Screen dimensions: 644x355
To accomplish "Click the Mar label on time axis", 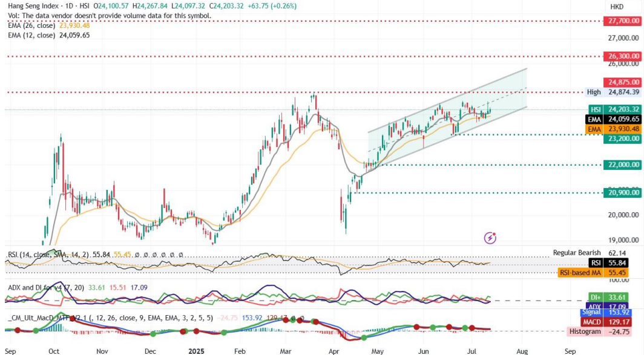I will (286, 351).
